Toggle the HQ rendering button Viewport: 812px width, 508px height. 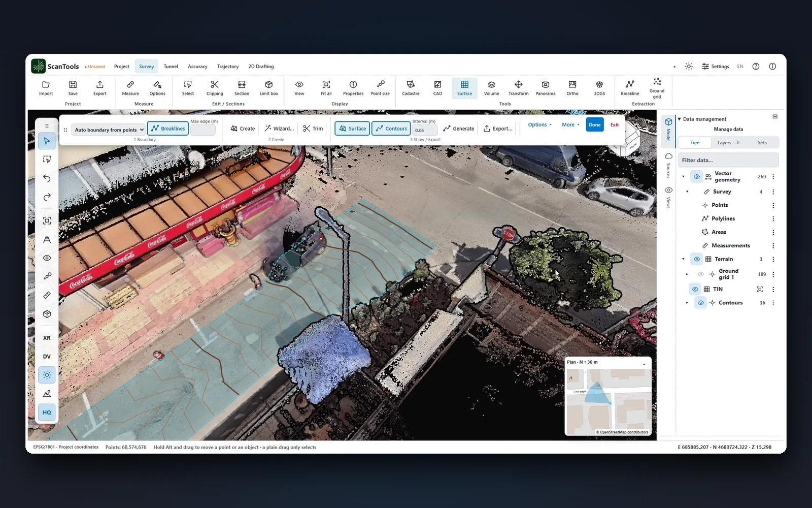pos(47,412)
